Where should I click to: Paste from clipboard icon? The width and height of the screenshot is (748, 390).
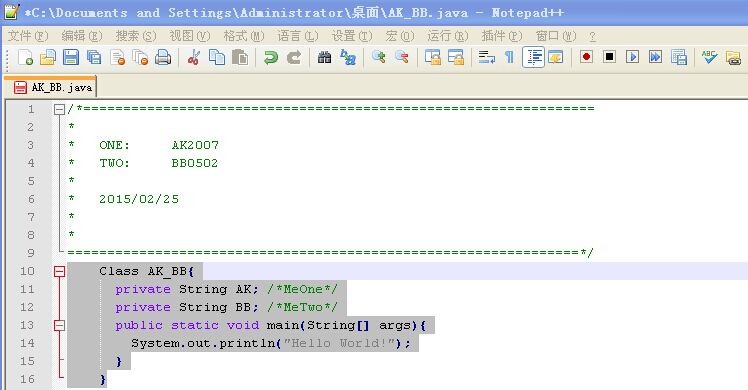pos(240,57)
